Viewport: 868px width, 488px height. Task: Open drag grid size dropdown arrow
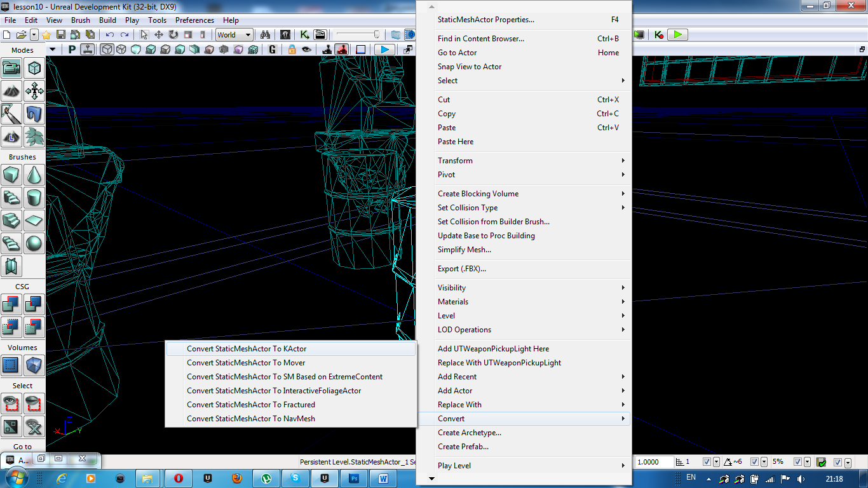click(716, 462)
